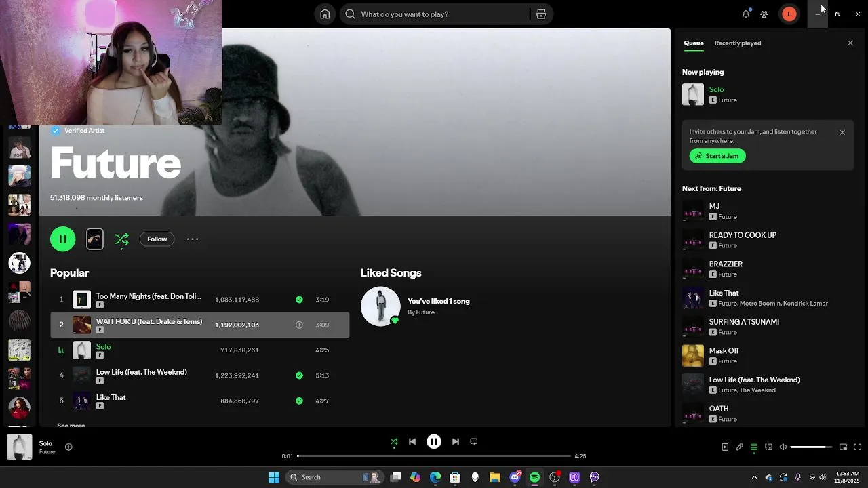Open Kendrick Lamar artist link in queue

(805, 304)
